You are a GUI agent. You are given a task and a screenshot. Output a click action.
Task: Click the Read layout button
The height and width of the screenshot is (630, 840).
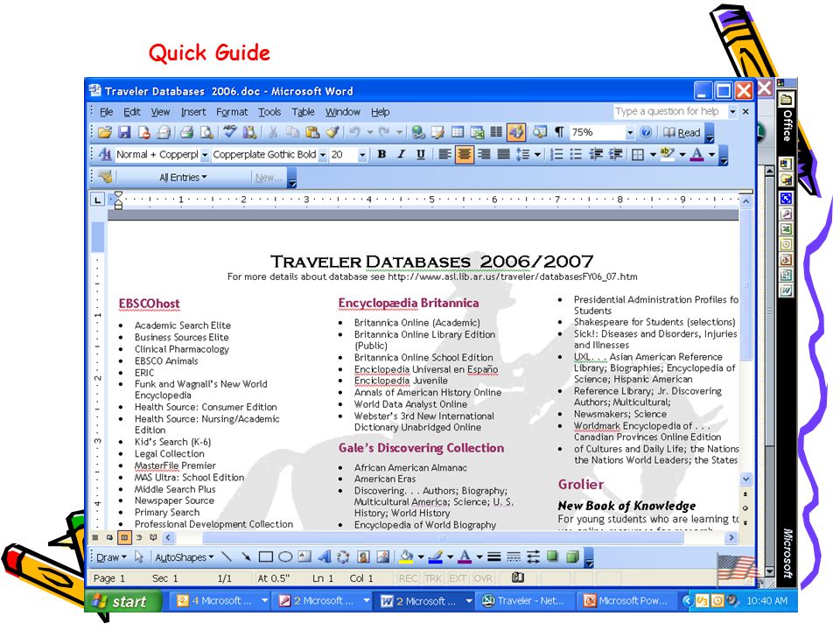[682, 132]
